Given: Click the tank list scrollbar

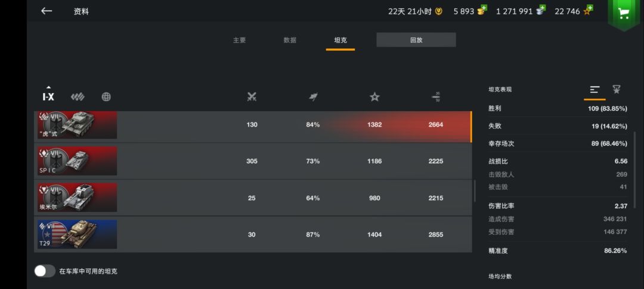Looking at the screenshot, I should [x=475, y=191].
